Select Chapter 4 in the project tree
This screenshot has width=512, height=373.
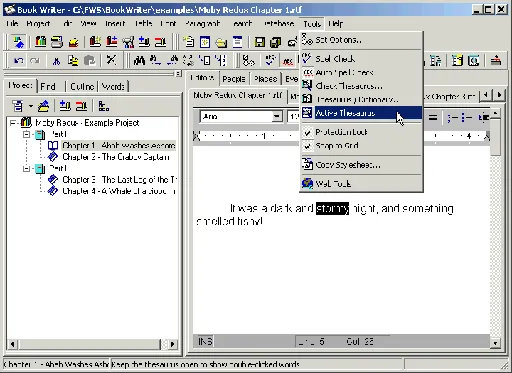tap(119, 191)
